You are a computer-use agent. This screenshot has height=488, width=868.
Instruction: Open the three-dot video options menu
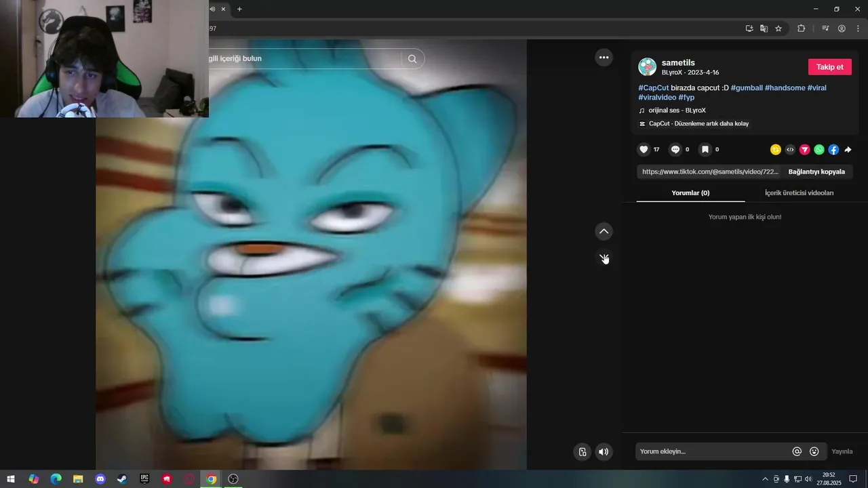[604, 58]
